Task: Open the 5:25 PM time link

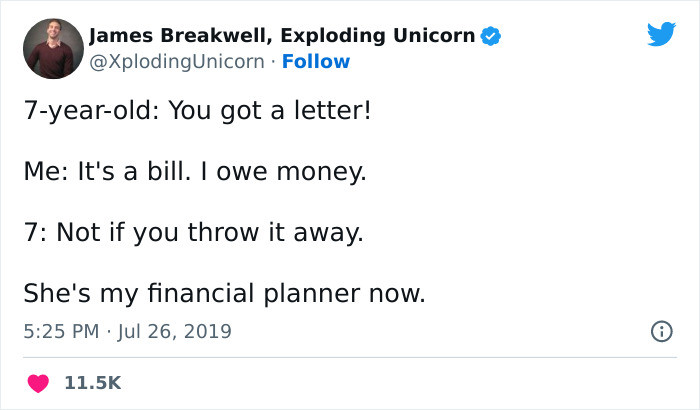Action: tap(60, 331)
